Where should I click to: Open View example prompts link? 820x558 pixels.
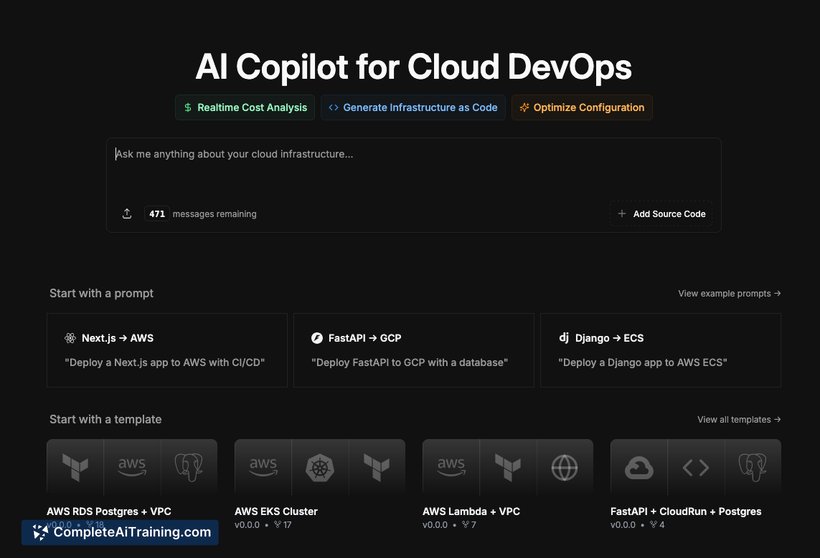point(729,293)
